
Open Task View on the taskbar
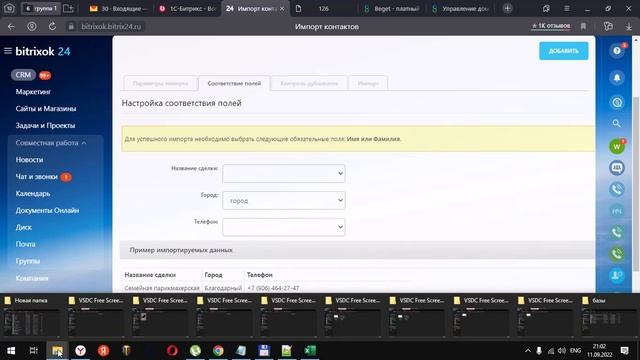click(x=34, y=351)
